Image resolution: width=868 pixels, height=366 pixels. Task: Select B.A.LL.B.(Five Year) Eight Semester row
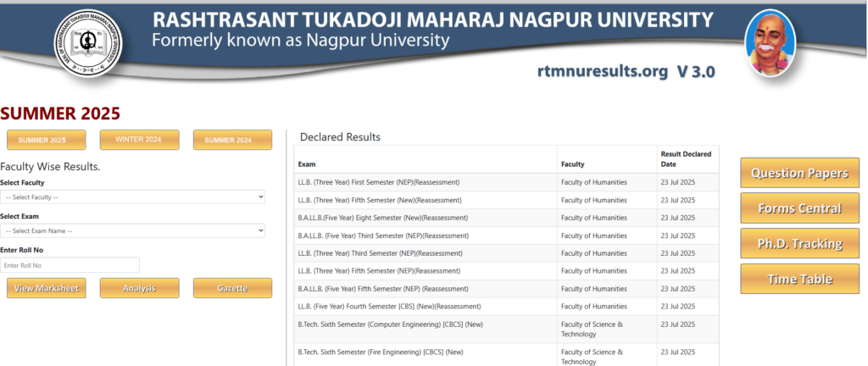tap(506, 217)
